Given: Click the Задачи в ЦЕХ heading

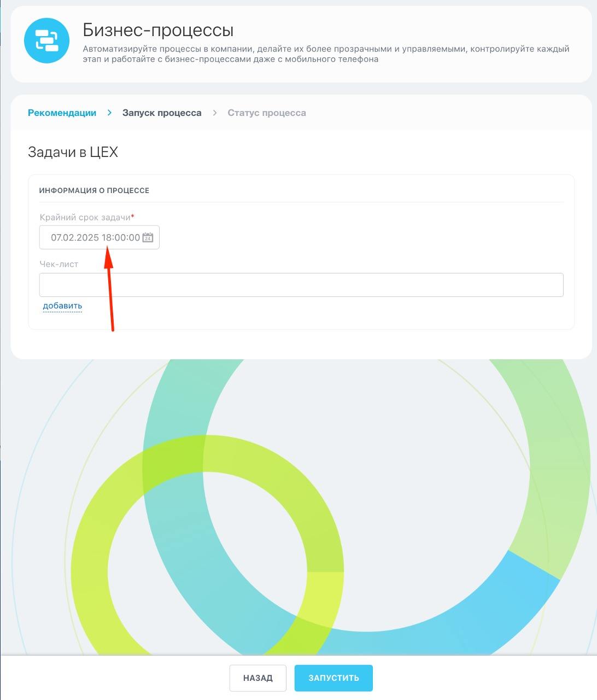Looking at the screenshot, I should point(73,152).
